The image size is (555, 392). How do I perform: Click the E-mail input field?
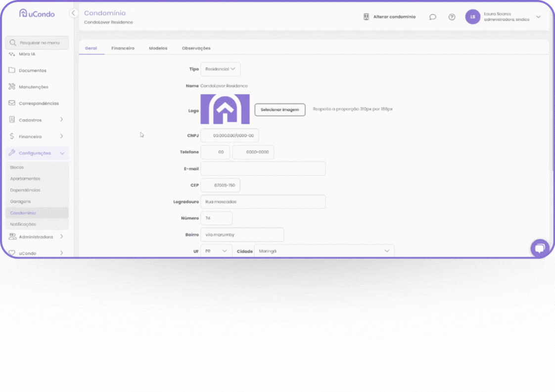pyautogui.click(x=263, y=169)
